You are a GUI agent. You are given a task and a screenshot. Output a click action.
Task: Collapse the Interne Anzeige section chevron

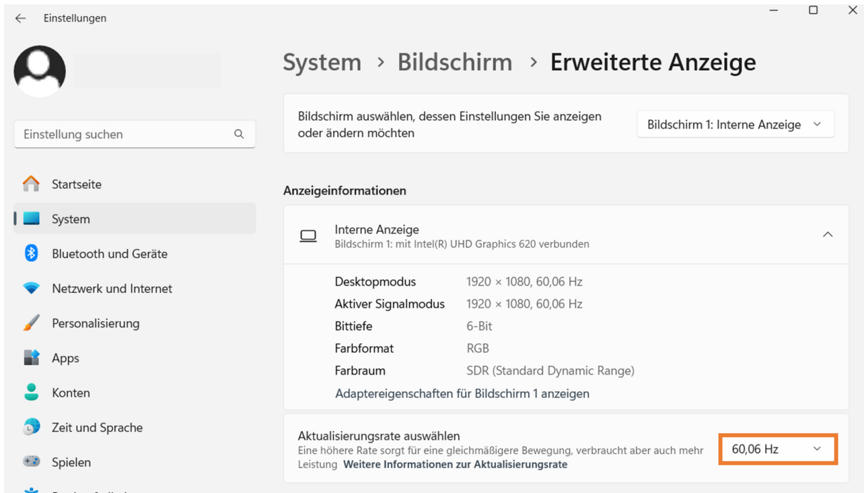[828, 234]
